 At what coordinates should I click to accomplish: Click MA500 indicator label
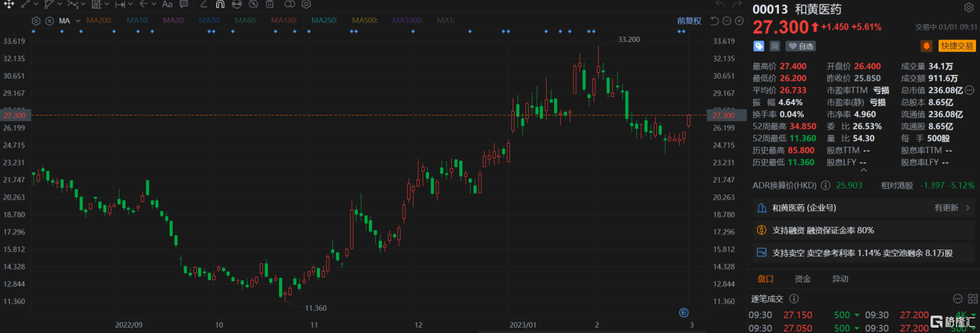364,21
